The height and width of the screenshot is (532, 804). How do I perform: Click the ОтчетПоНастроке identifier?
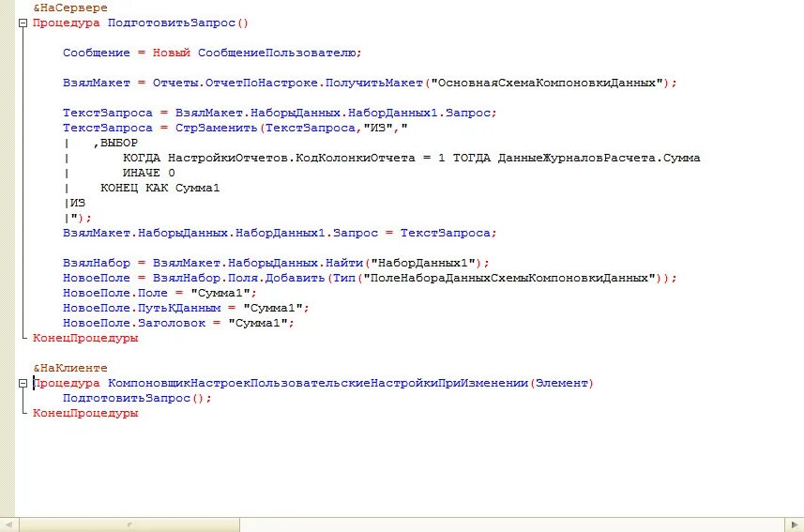[x=262, y=83]
